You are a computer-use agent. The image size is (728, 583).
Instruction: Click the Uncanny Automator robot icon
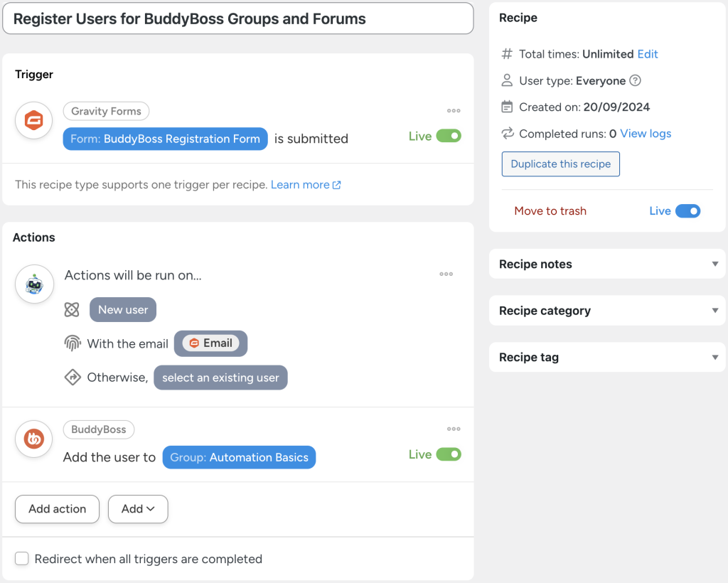pos(34,284)
